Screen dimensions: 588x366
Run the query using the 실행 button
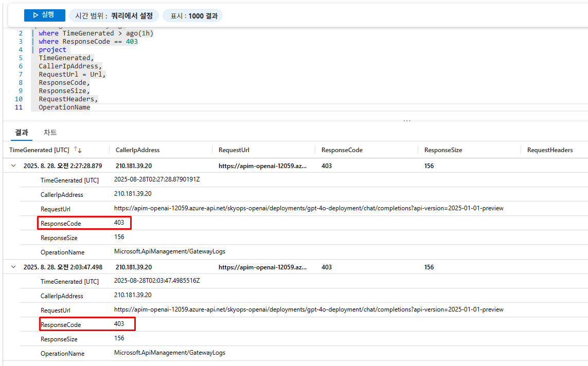[x=44, y=15]
